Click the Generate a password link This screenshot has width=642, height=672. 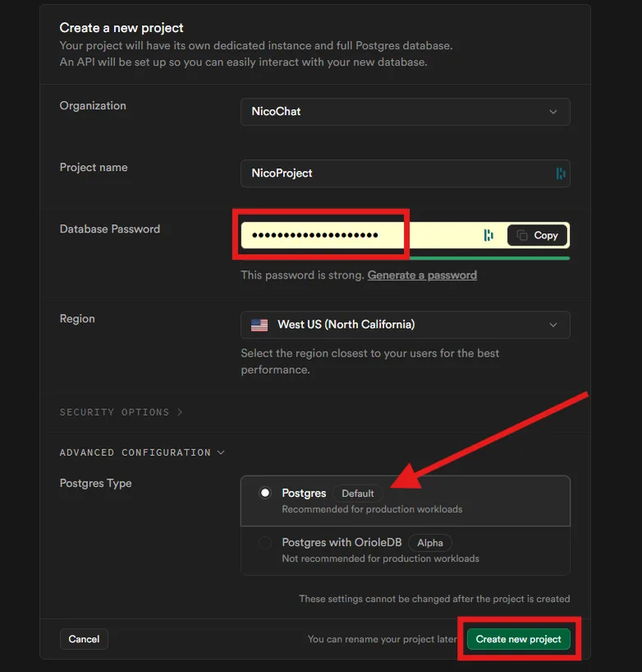click(422, 275)
